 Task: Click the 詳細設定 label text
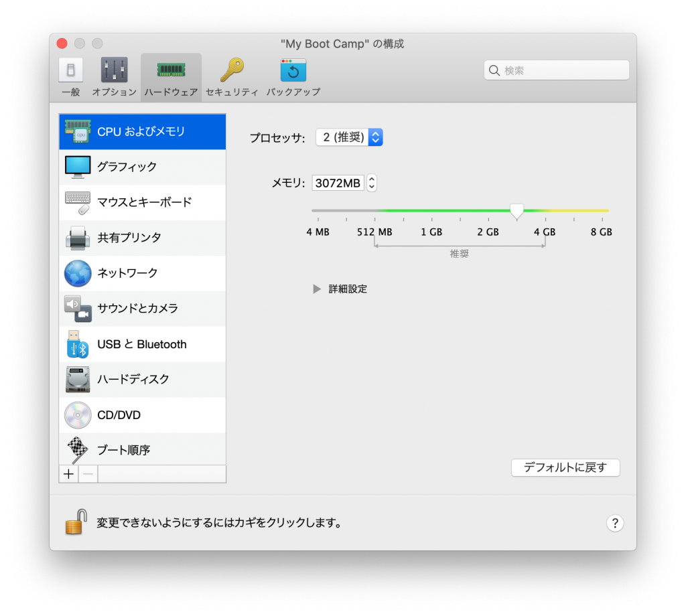click(348, 289)
